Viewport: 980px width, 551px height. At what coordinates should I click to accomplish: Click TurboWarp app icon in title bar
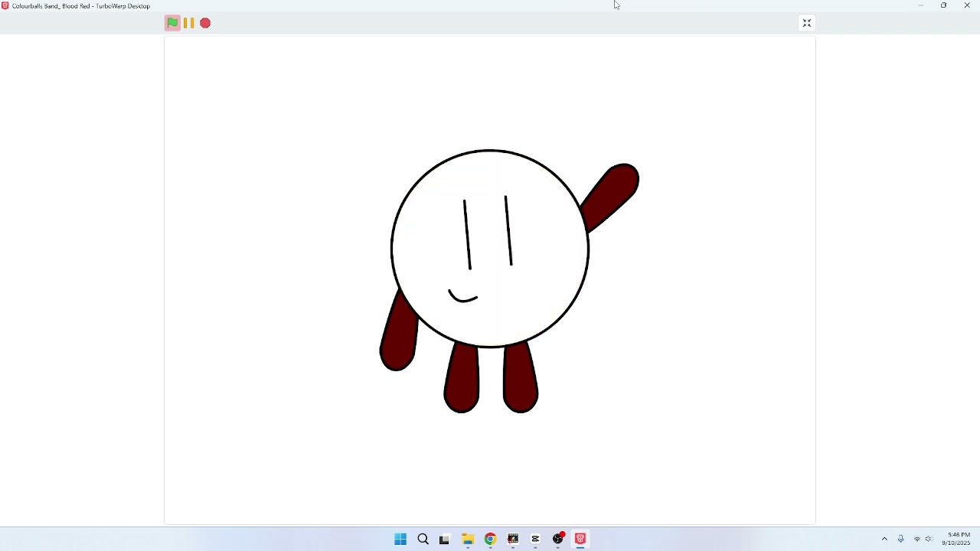click(5, 5)
